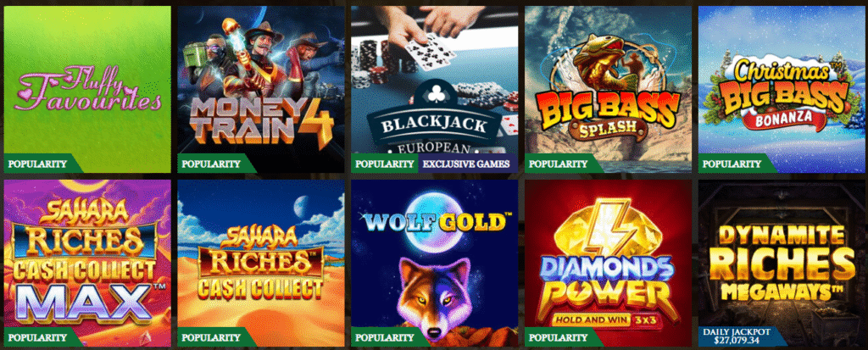Select the Wolf Gold slot game
868x350 pixels.
[435, 263]
